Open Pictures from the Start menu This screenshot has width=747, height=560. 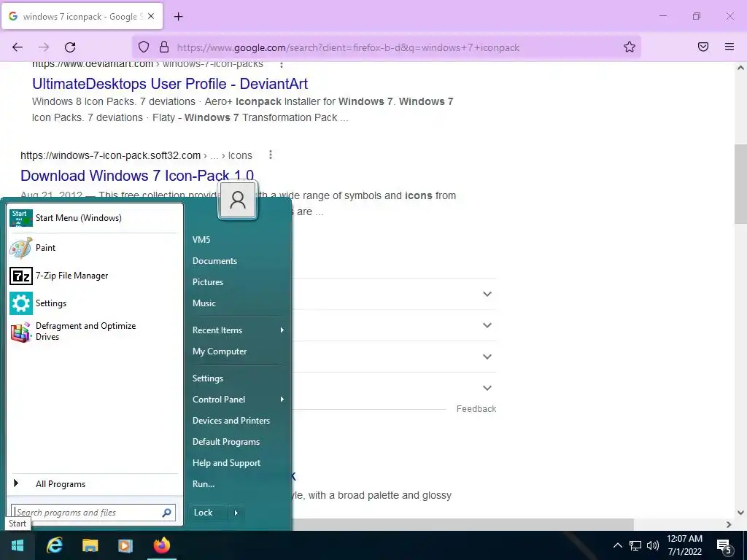[x=208, y=282]
